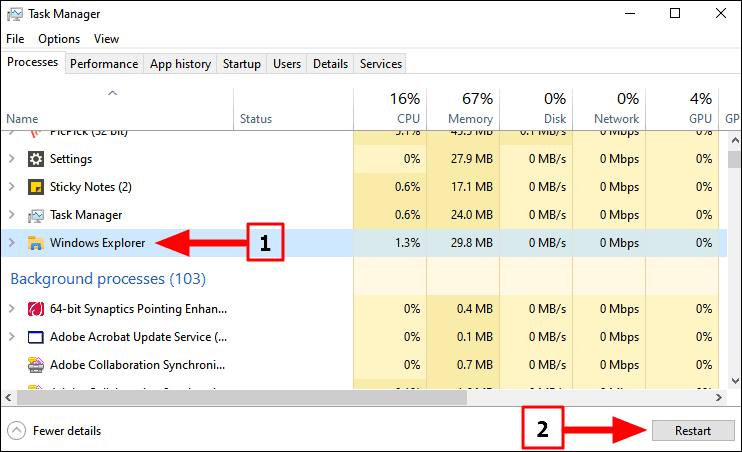742x452 pixels.
Task: Switch to the App history tab
Action: tap(180, 64)
